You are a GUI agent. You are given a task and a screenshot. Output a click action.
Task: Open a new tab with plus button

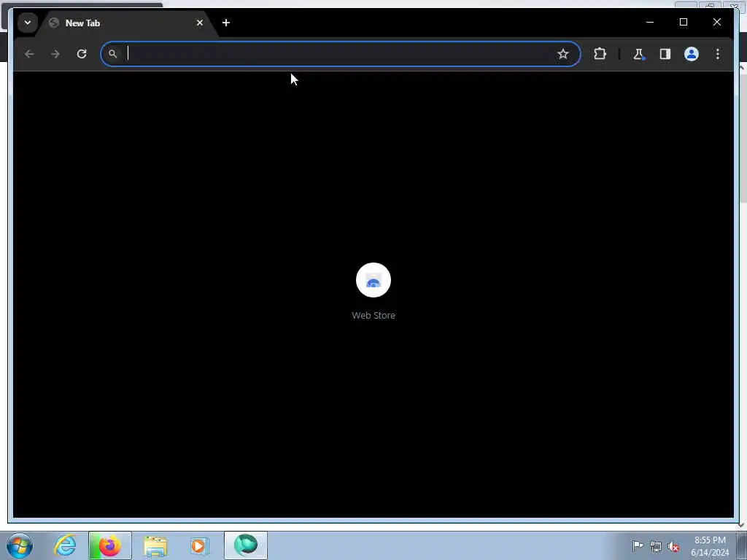(226, 23)
